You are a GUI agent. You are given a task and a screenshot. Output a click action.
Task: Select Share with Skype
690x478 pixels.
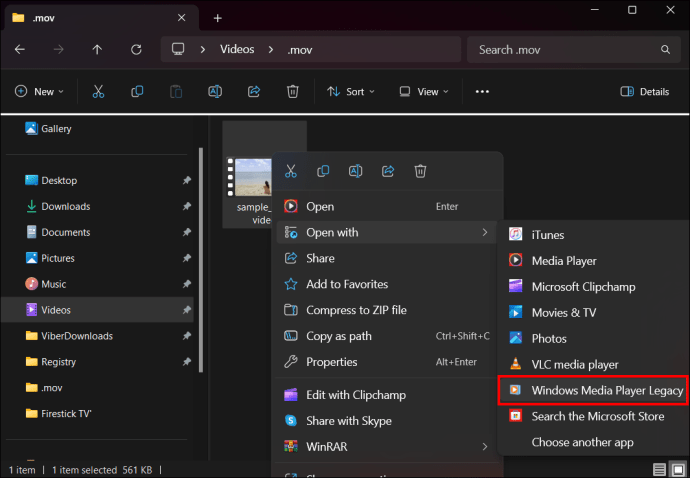(387, 421)
